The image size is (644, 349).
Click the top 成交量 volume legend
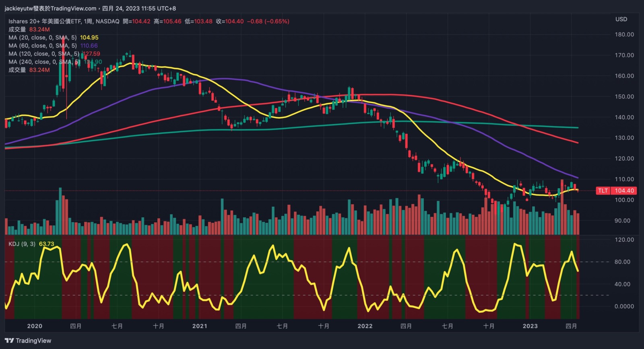(17, 29)
